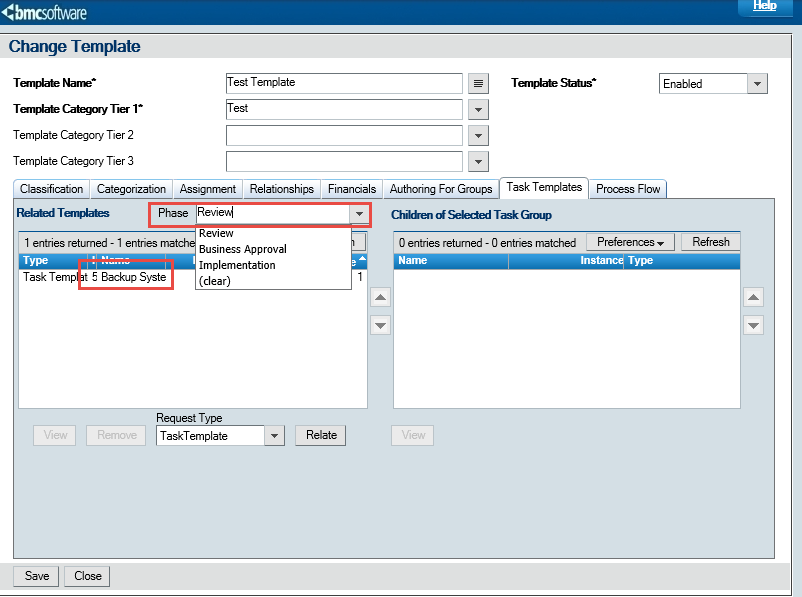This screenshot has height=597, width=802.
Task: Open Preferences menu in Children panel
Action: 630,242
